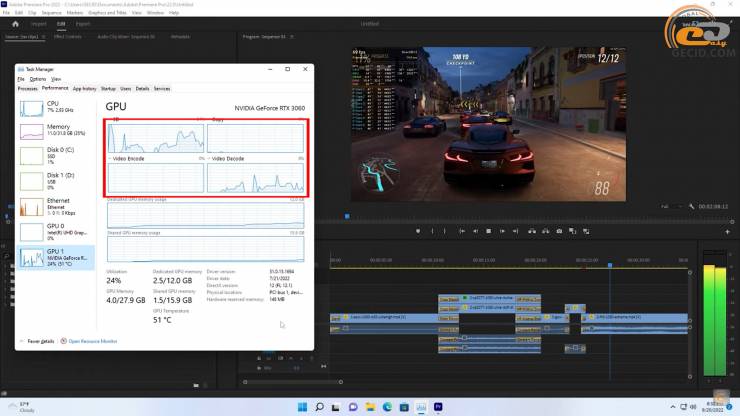Click the timeline playhead marker

click(x=610, y=265)
